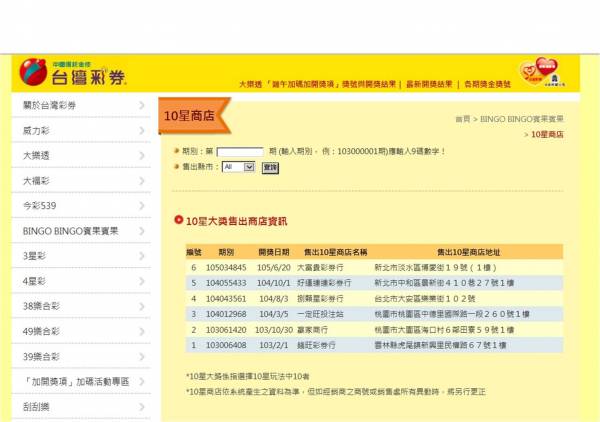
Task: Open the 大樂透端午加碼加開獎項 results link
Action: pos(317,84)
